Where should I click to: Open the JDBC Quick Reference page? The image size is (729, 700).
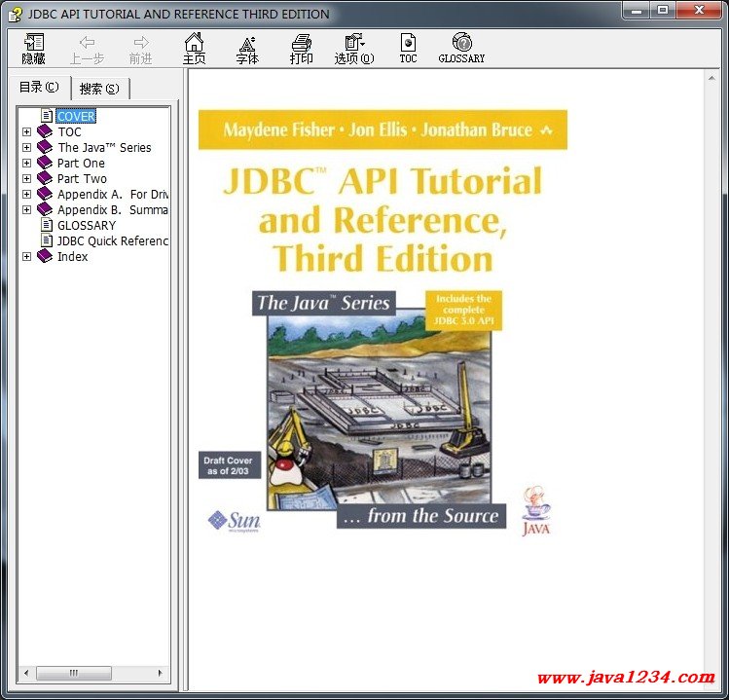[x=113, y=240]
